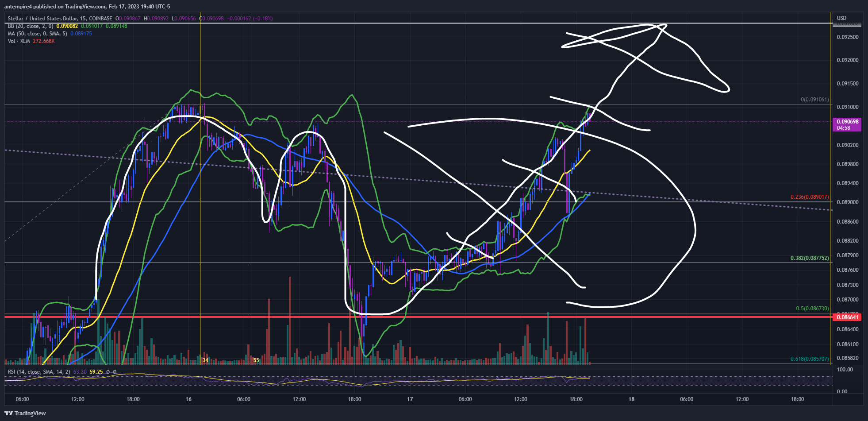Image resolution: width=868 pixels, height=421 pixels.
Task: Click the Fibonacci label 0(0.091061)
Action: click(x=815, y=100)
